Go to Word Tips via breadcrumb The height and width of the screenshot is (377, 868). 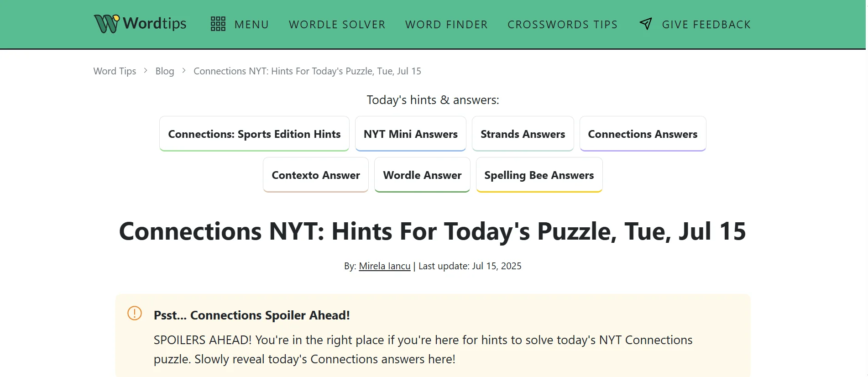[x=115, y=71]
